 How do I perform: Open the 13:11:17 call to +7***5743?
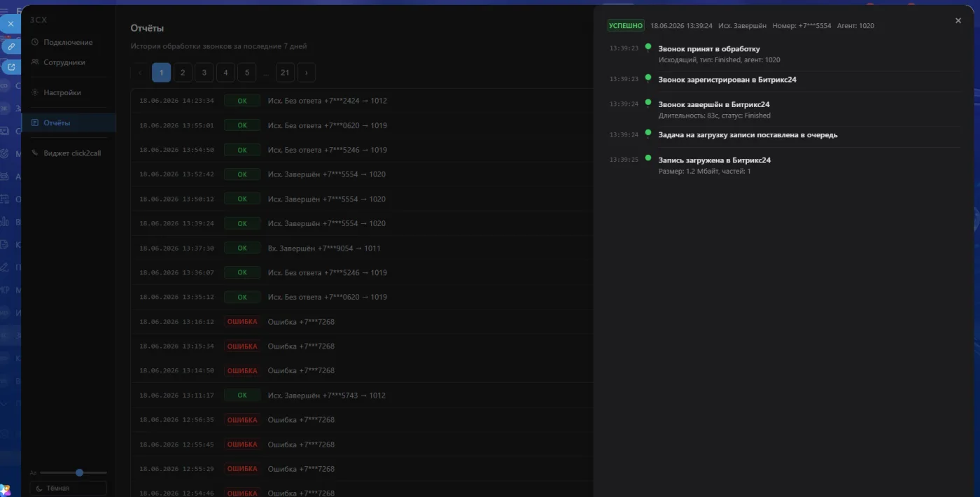(x=362, y=395)
